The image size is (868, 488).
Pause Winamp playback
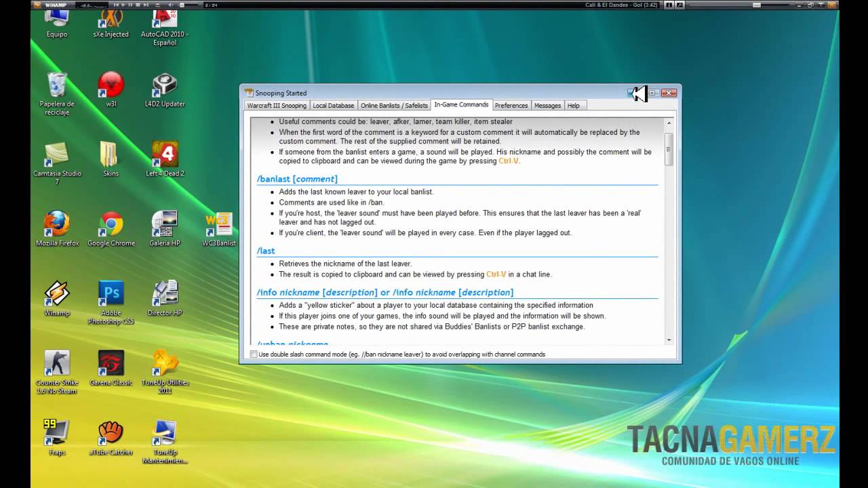tap(130, 5)
